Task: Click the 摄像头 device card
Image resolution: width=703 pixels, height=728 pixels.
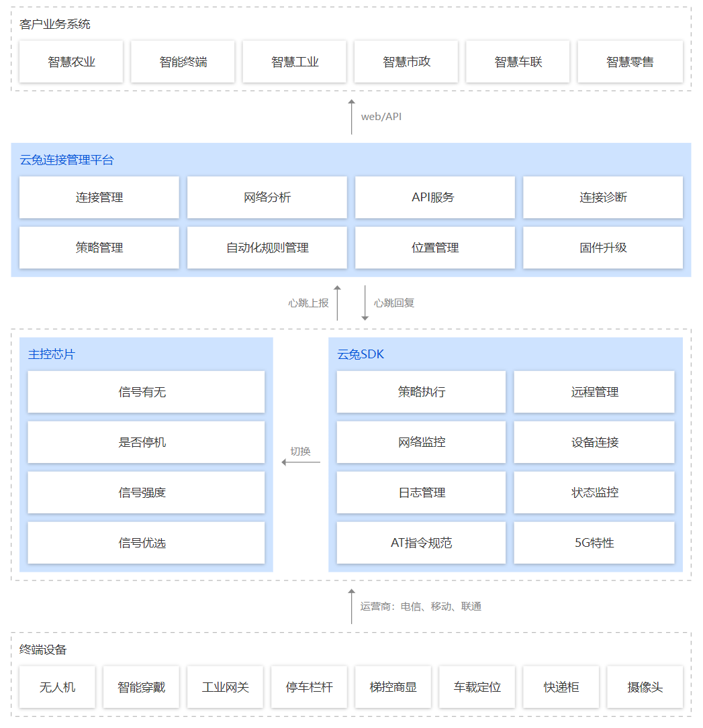Action: click(x=645, y=687)
